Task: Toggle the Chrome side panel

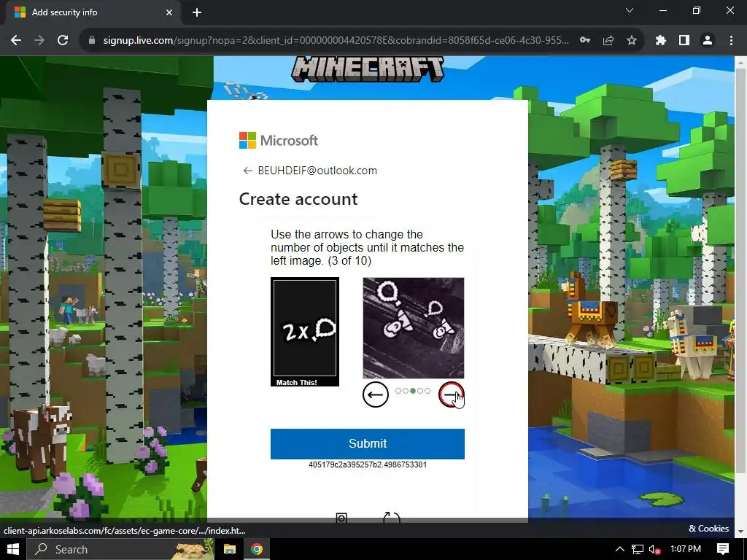Action: click(684, 41)
